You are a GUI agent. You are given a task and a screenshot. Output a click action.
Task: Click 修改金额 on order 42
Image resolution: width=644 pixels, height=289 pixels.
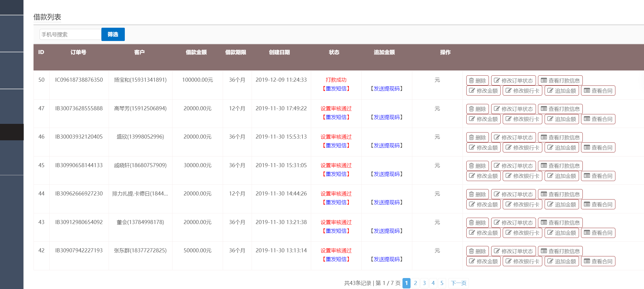pos(483,261)
